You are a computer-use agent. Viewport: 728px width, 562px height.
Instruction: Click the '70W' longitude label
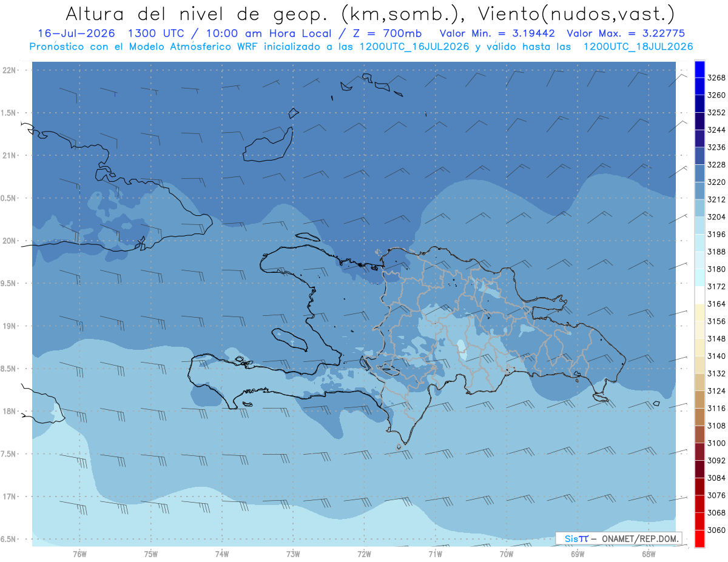(507, 554)
